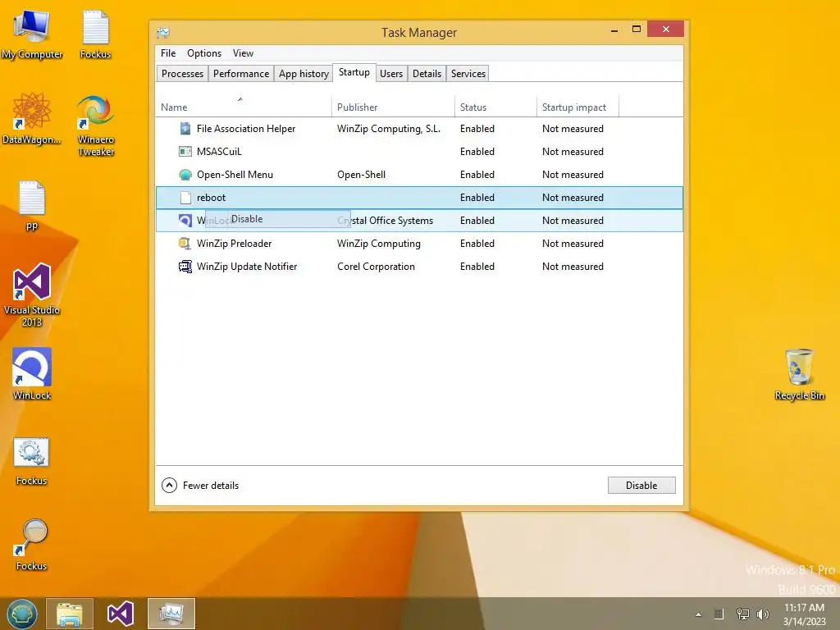The image size is (840, 630).
Task: Click the Open-Shell Menu entry icon
Action: [185, 175]
